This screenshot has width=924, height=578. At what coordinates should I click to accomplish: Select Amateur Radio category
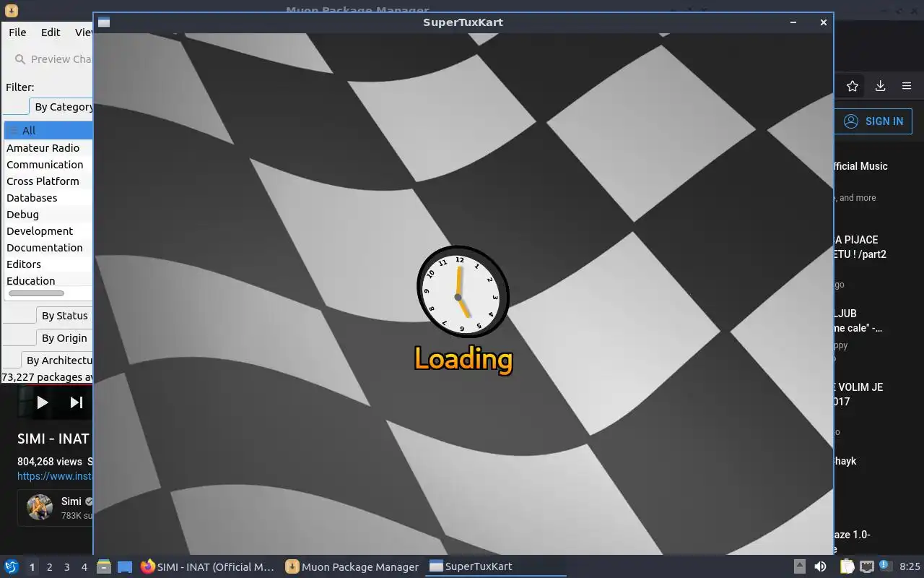48,148
